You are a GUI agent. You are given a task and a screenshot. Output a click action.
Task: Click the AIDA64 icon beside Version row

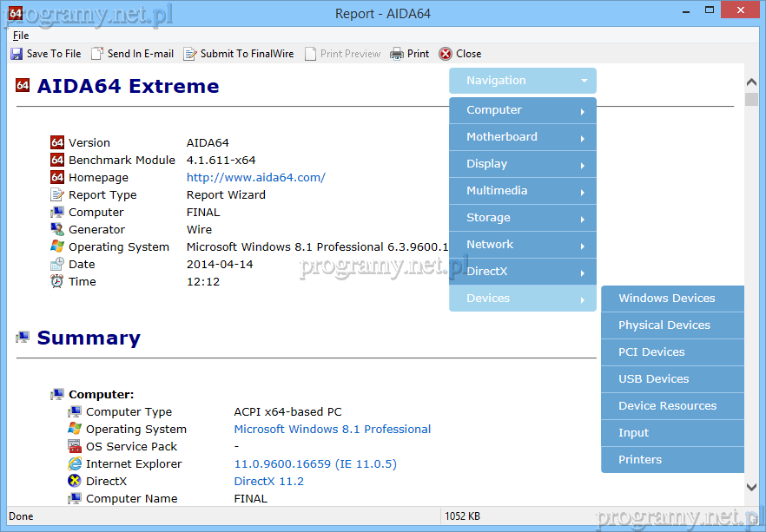57,143
